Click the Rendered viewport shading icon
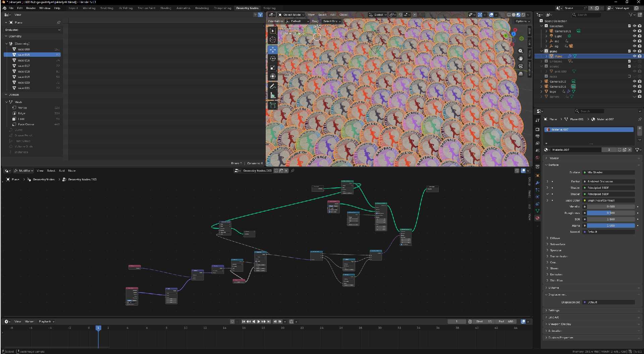The width and height of the screenshot is (644, 354). pyautogui.click(x=523, y=15)
